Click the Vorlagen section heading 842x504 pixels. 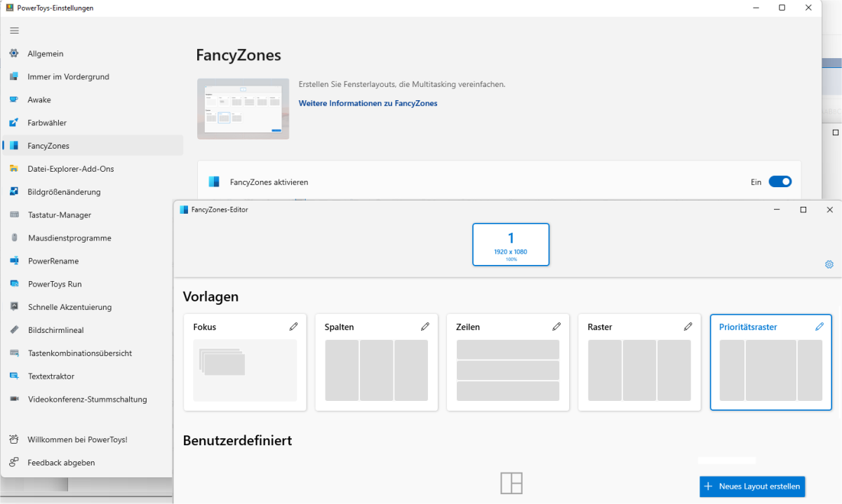[x=210, y=297]
